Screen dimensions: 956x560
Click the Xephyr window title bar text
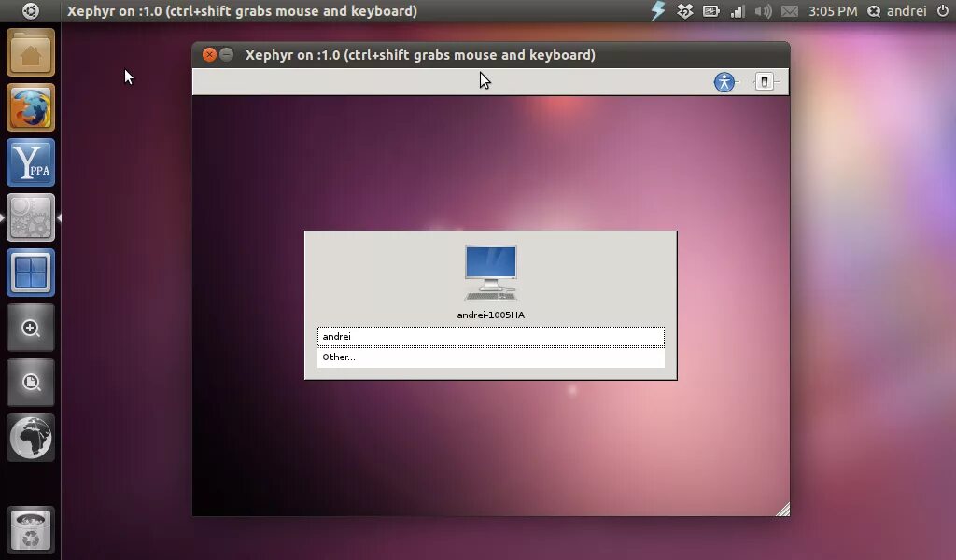pos(420,55)
